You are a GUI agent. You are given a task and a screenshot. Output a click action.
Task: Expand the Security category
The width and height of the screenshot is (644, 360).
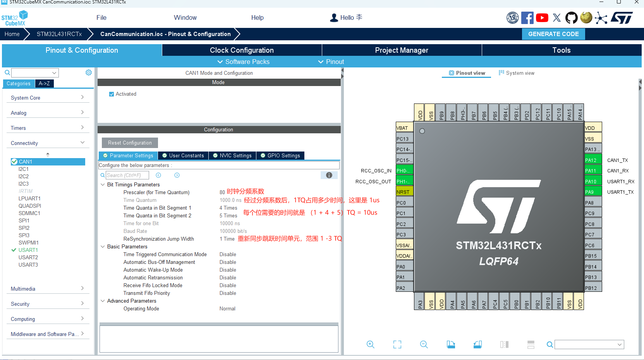(48, 304)
